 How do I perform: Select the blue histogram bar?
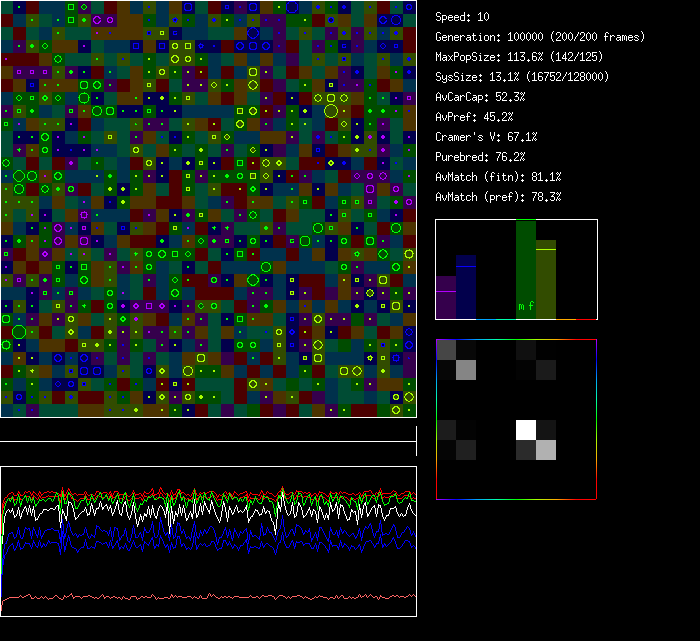pos(466,288)
